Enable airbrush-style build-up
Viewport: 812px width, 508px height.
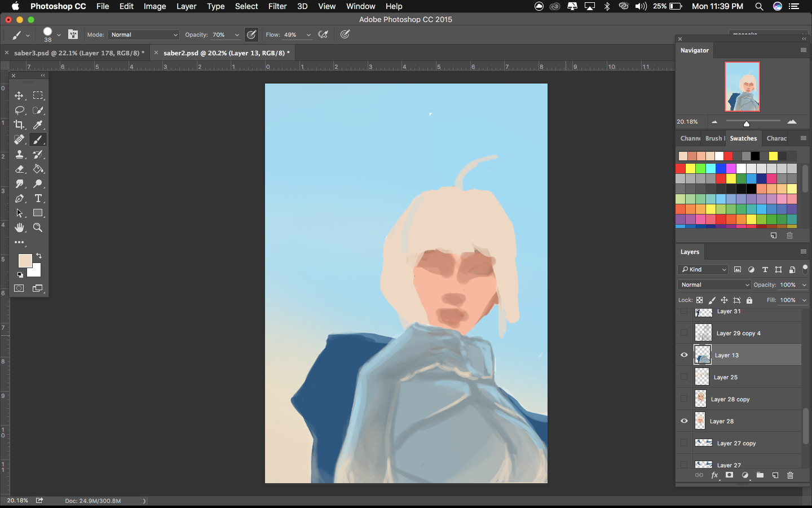click(x=323, y=34)
